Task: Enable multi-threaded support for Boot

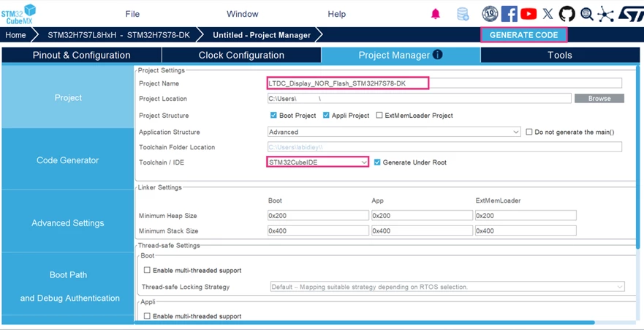Action: [x=147, y=271]
